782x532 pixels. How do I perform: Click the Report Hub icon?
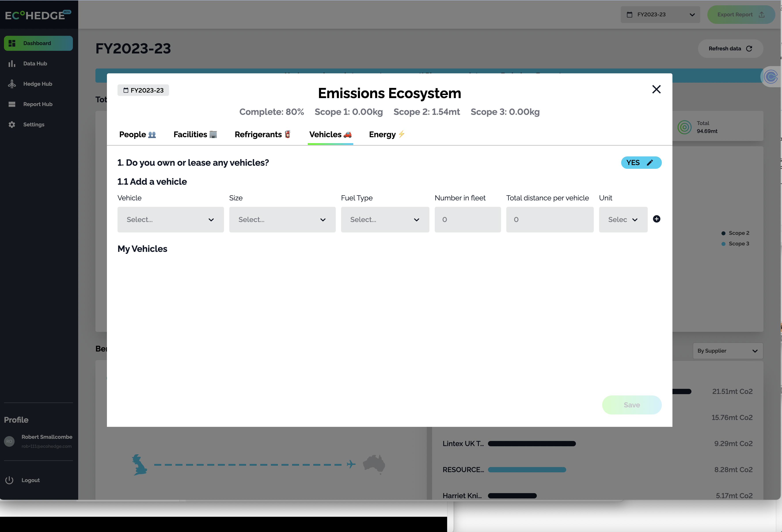pyautogui.click(x=12, y=104)
